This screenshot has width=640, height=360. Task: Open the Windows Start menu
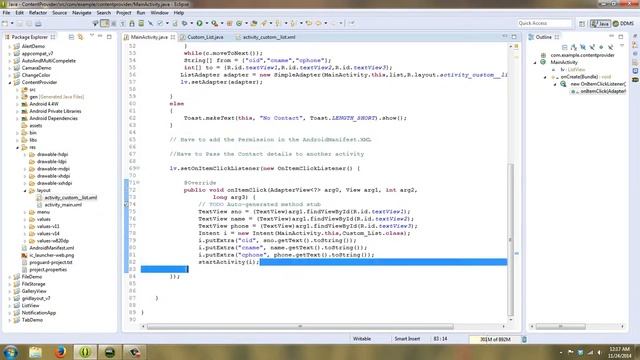(10, 351)
